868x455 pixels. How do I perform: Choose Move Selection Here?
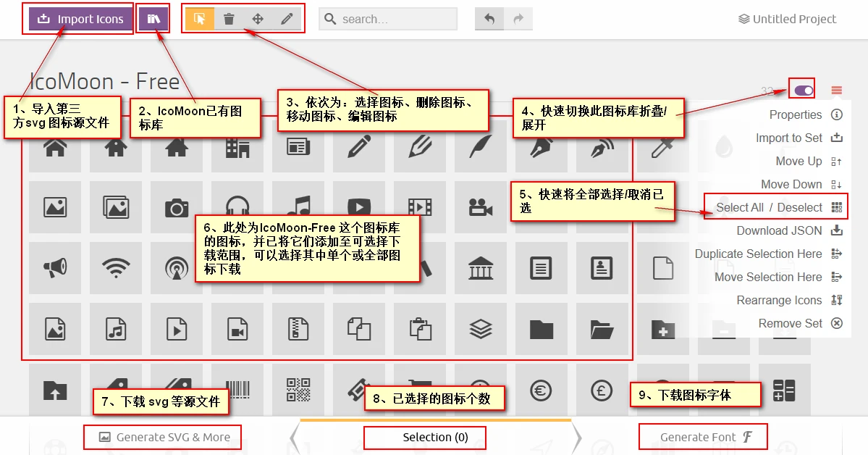click(x=779, y=277)
